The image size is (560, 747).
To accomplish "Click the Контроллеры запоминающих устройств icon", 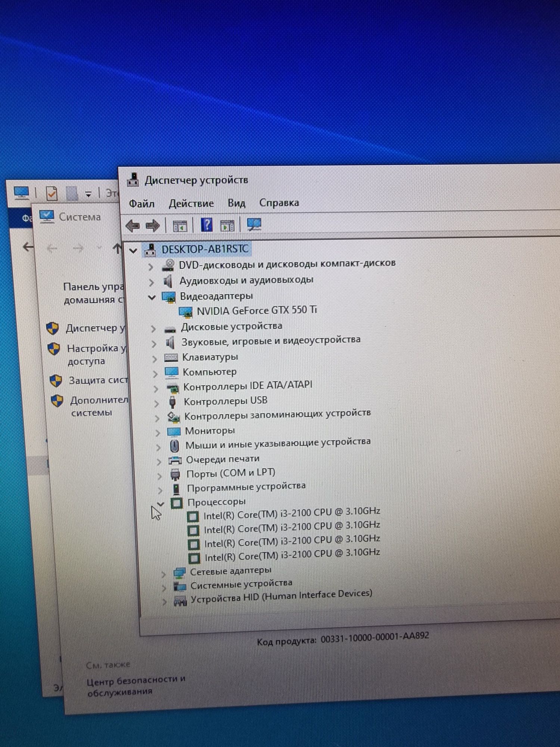I will pos(174,417).
